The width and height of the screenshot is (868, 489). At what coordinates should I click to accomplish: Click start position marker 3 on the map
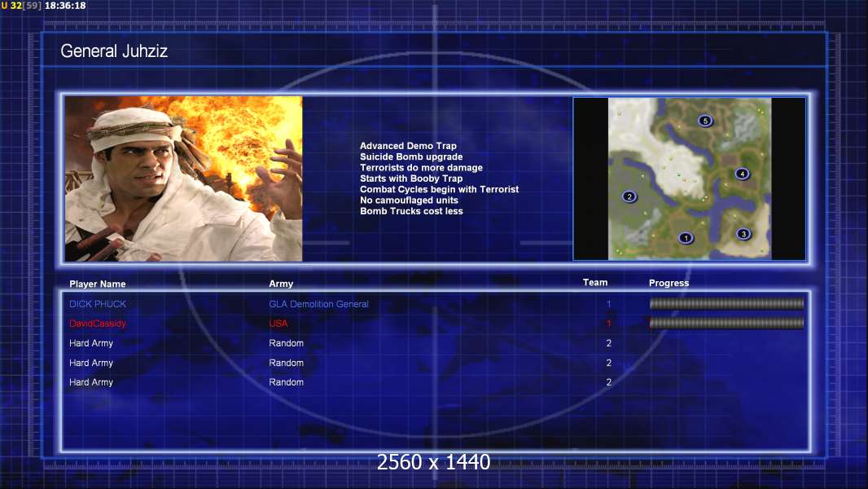[x=743, y=234]
